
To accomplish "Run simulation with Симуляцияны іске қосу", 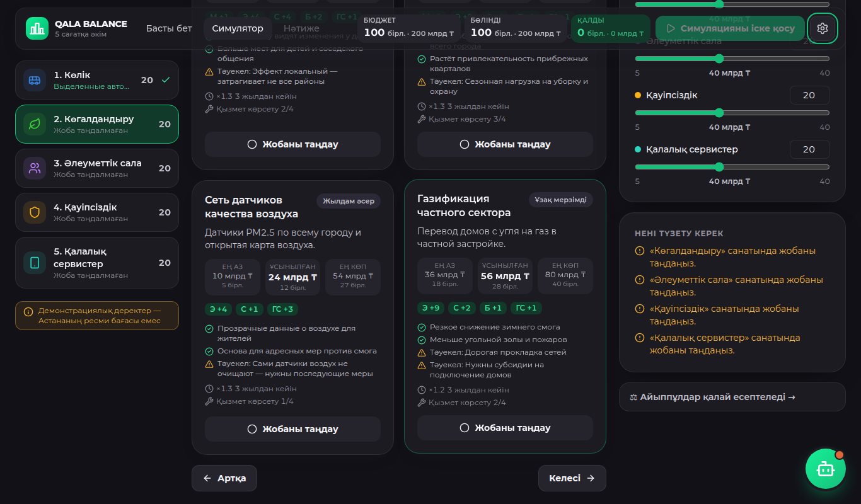I will 731,28.
